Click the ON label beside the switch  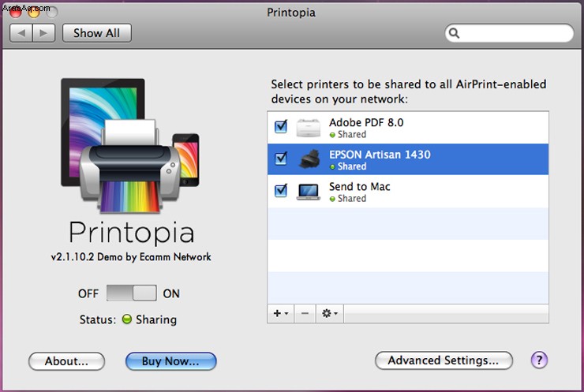point(171,293)
